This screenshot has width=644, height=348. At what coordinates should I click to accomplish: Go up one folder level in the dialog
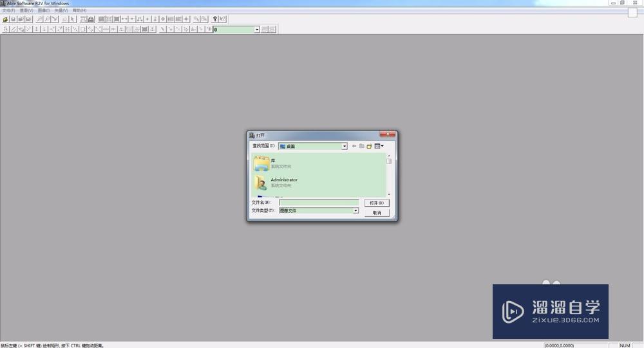pos(362,146)
